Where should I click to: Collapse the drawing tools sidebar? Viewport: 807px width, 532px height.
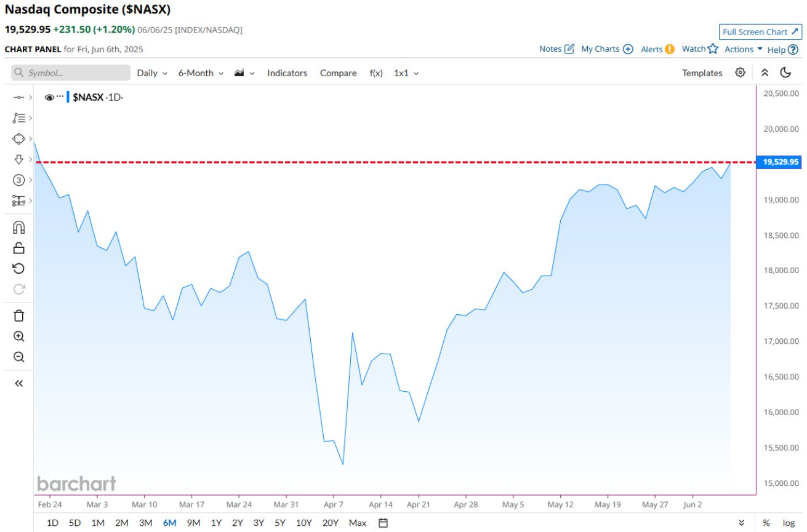coord(18,384)
